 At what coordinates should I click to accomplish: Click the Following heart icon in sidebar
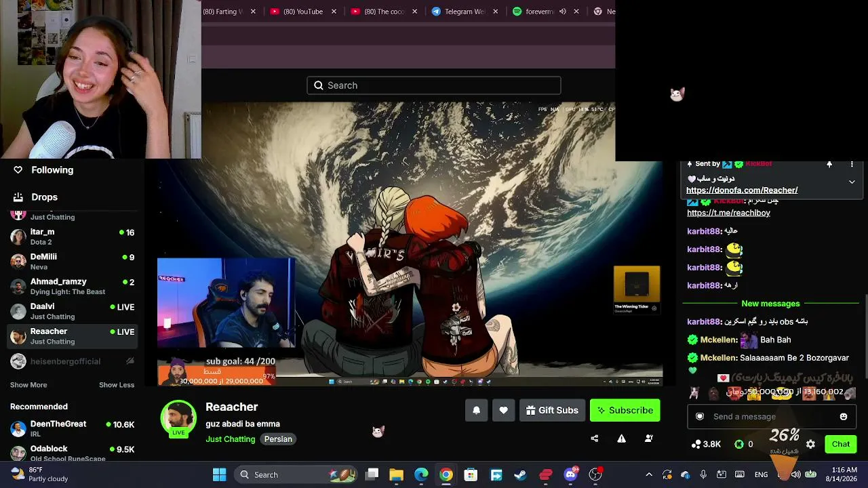tap(18, 170)
